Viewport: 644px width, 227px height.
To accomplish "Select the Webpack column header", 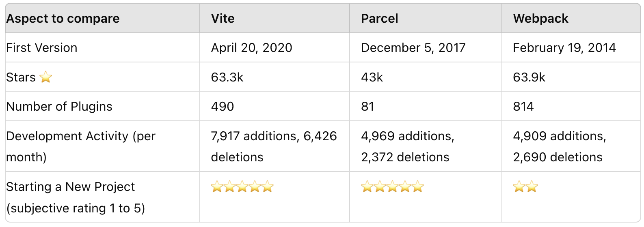I will click(571, 18).
